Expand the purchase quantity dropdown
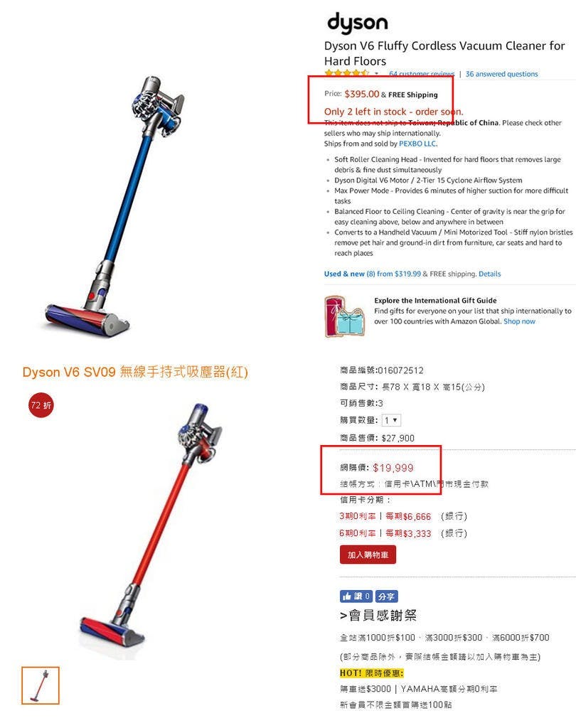The width and height of the screenshot is (576, 728). (x=391, y=420)
